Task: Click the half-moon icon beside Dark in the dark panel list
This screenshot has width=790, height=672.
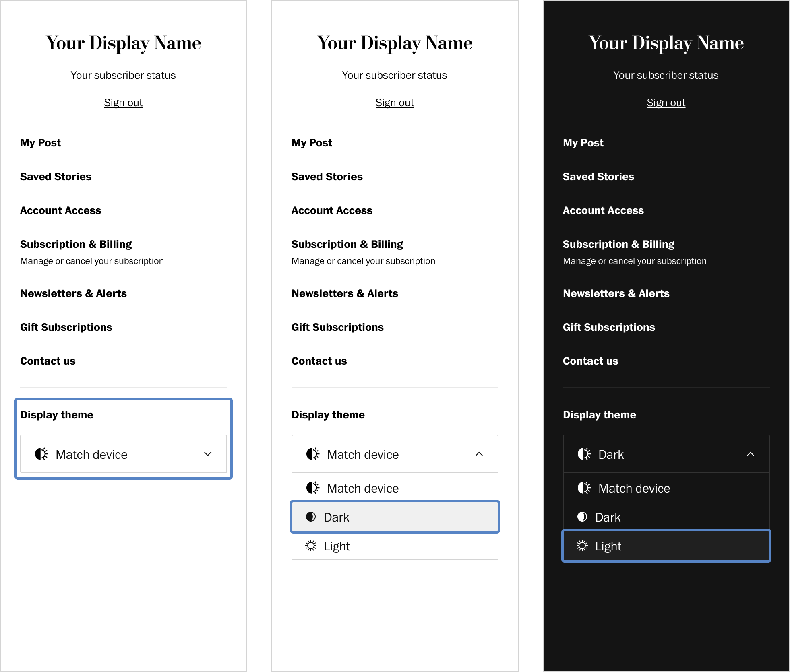Action: pyautogui.click(x=582, y=517)
